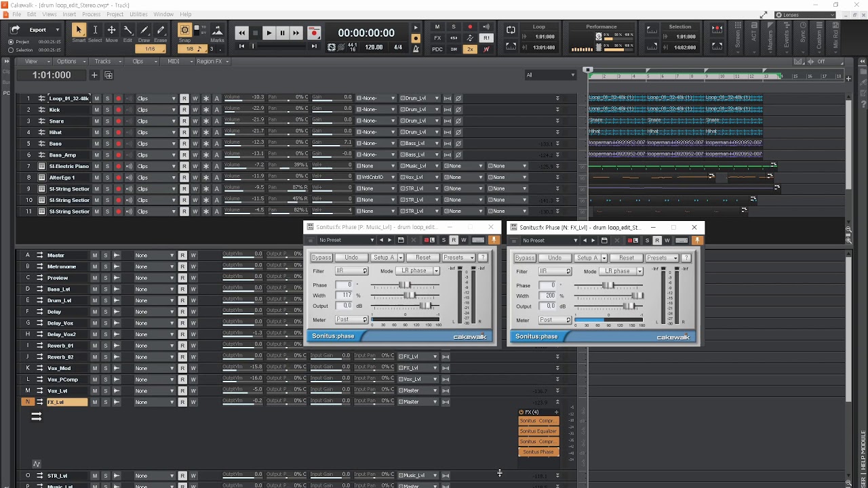868x488 pixels.
Task: Select the Draw tool
Action: [144, 30]
